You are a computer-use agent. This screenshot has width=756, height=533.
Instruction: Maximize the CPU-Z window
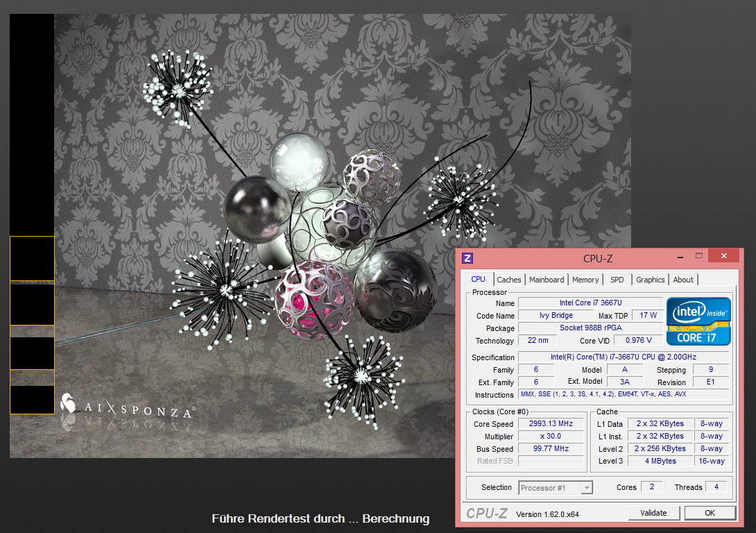(x=699, y=257)
